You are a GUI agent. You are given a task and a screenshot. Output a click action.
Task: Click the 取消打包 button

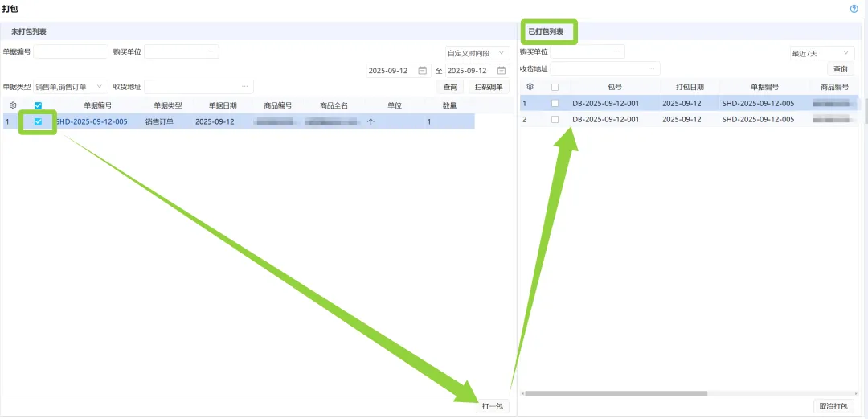coord(835,406)
